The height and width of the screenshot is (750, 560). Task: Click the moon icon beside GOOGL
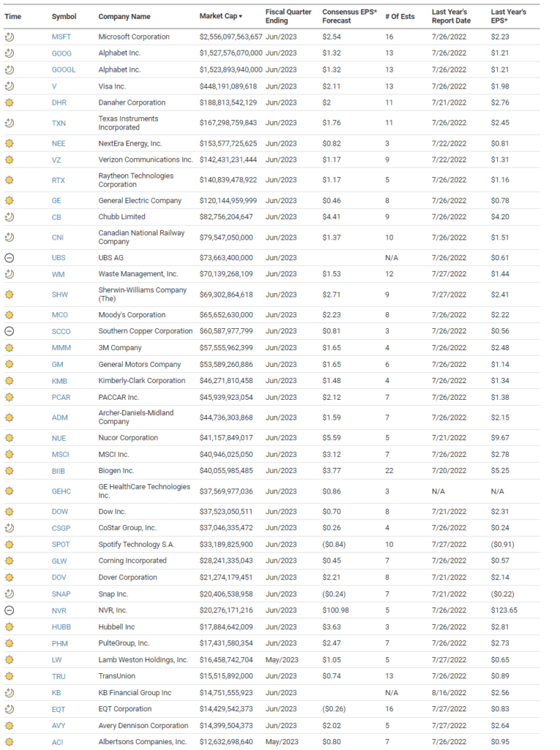[9, 70]
